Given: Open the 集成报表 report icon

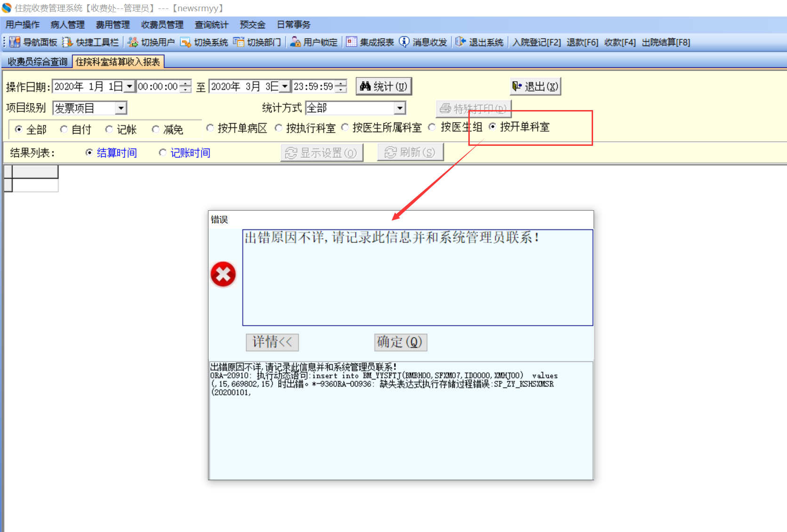Looking at the screenshot, I should [351, 42].
